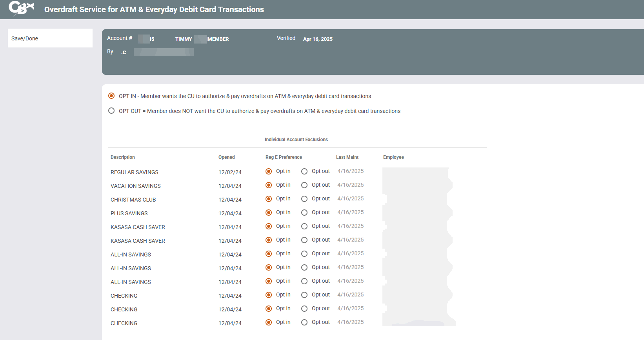
Task: Click the CHRISTMAS CLUB description
Action: (133, 200)
